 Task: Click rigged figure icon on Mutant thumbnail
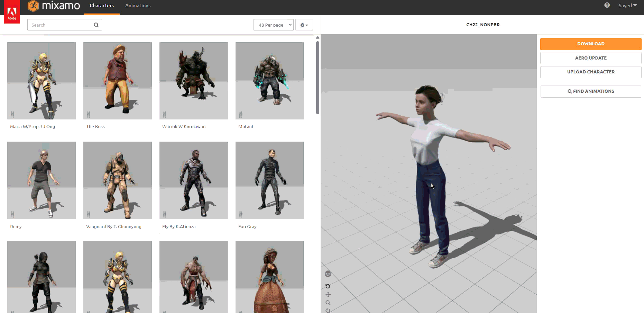click(x=241, y=114)
